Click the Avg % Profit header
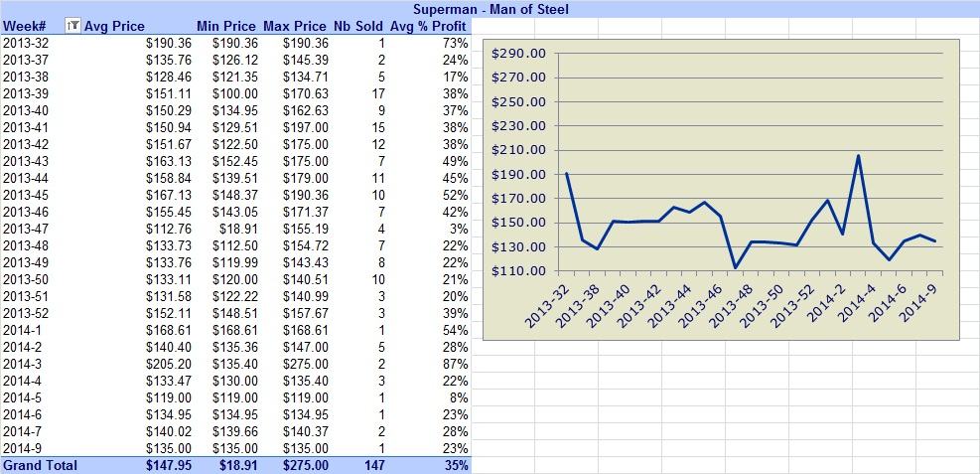 pos(429,26)
